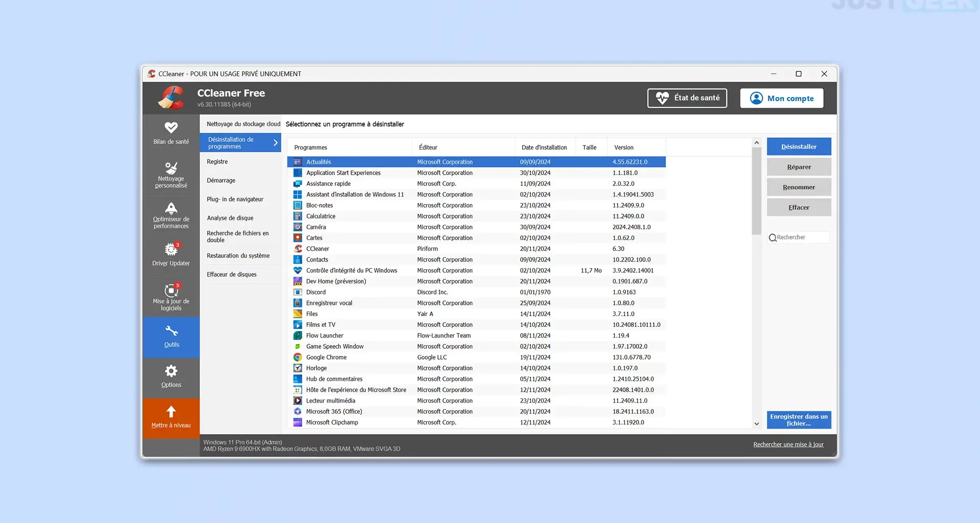The image size is (980, 523).
Task: Open the Bilan de santé section
Action: click(171, 134)
